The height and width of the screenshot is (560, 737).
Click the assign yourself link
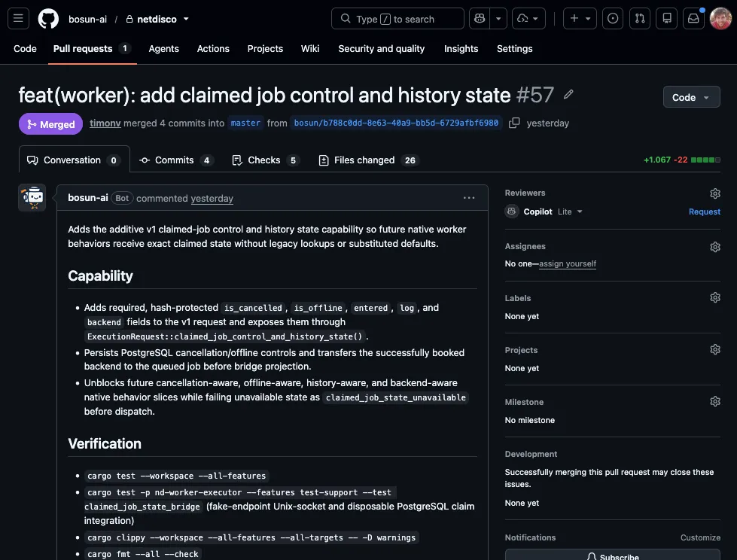[x=568, y=263]
